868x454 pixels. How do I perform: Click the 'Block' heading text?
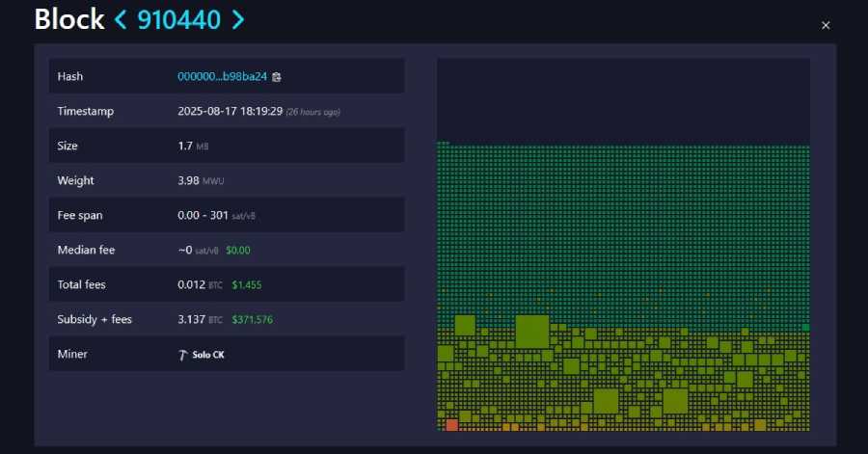tap(69, 19)
